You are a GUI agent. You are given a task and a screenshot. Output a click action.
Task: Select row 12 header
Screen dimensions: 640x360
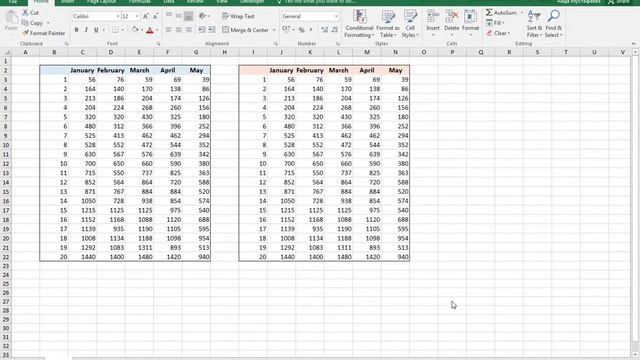pos(6,164)
